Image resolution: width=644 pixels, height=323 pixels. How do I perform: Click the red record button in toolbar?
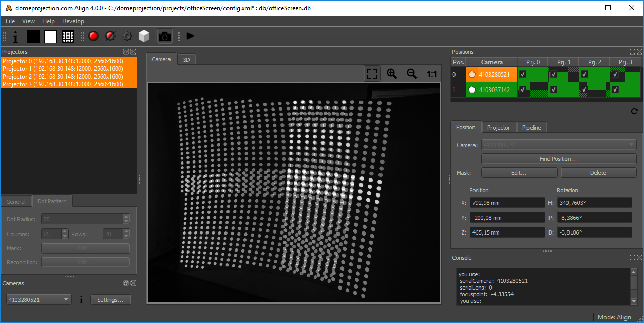[x=93, y=37]
